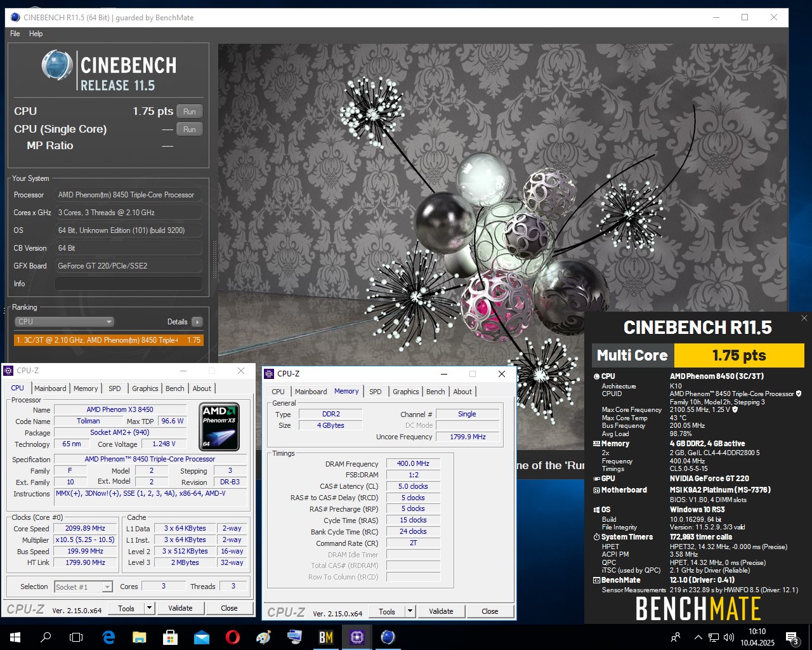Click Validate in left CPU-Z window
812x650 pixels.
[180, 608]
